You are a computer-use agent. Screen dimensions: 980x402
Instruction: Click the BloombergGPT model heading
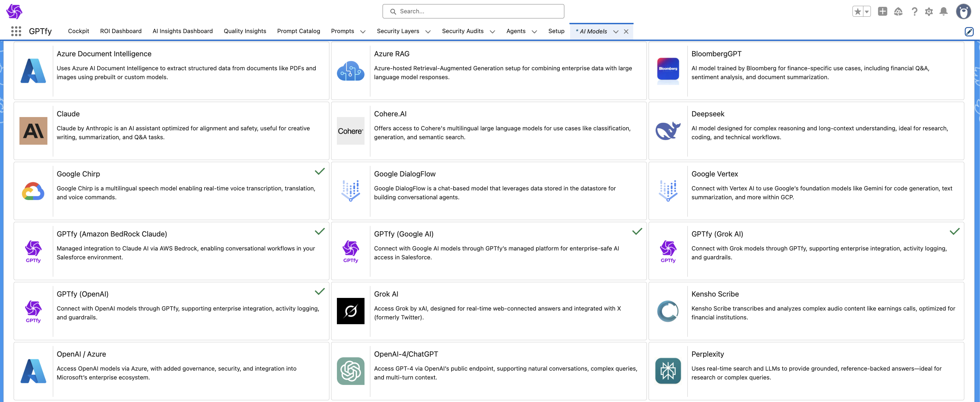(x=716, y=54)
